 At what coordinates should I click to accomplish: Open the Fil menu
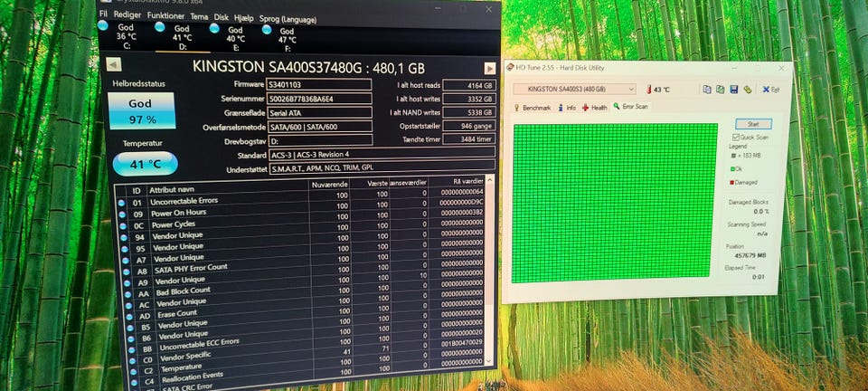(x=103, y=14)
